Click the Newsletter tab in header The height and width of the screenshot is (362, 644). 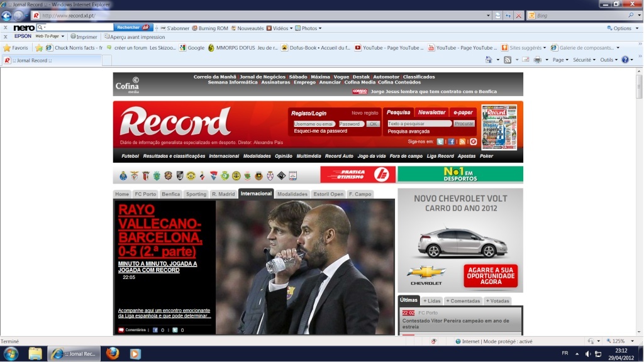pos(431,112)
